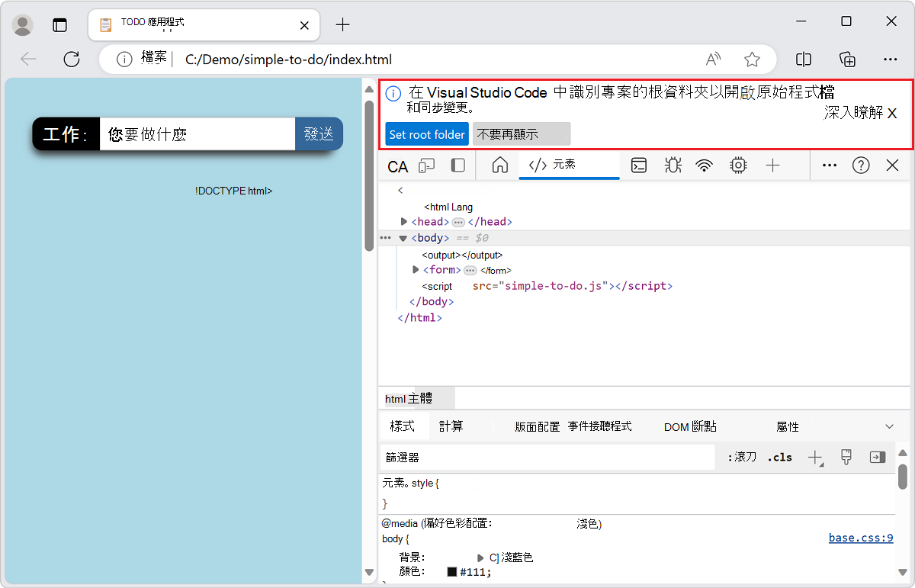Add more tools with the plus icon

tap(772, 165)
